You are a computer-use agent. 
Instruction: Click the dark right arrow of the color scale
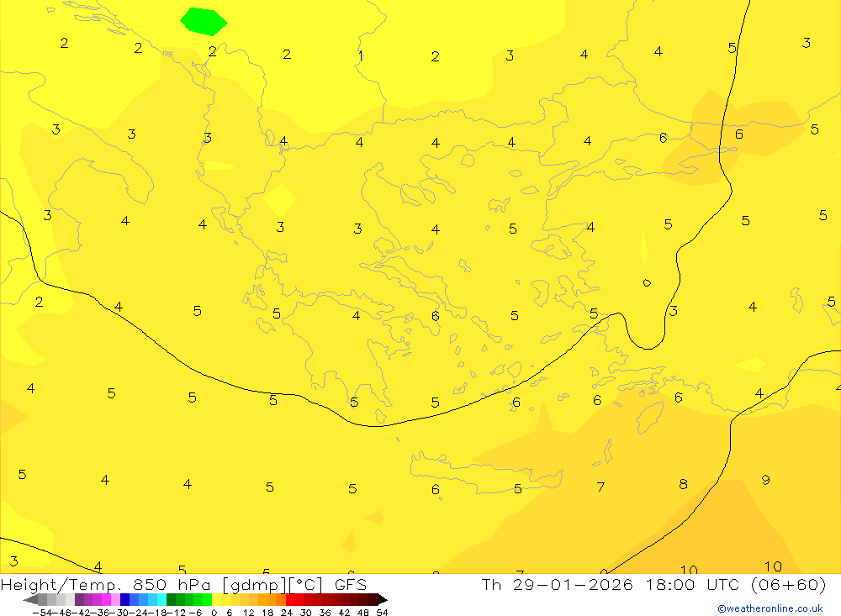coord(383,600)
